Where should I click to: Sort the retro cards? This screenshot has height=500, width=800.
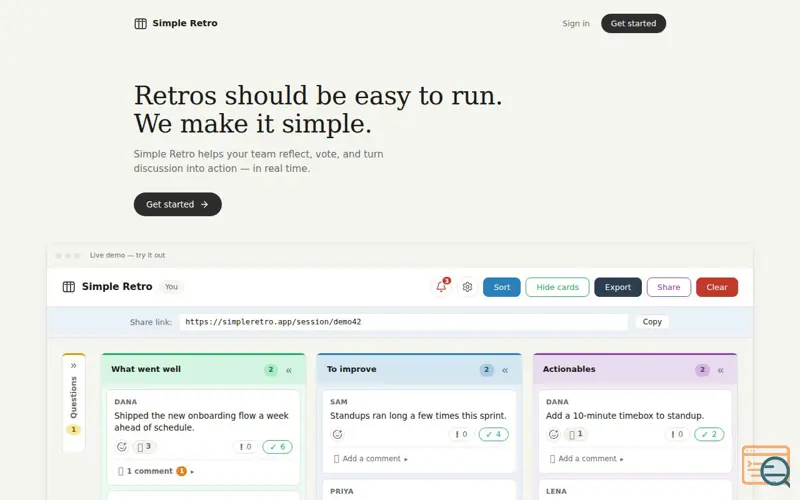[x=502, y=287]
